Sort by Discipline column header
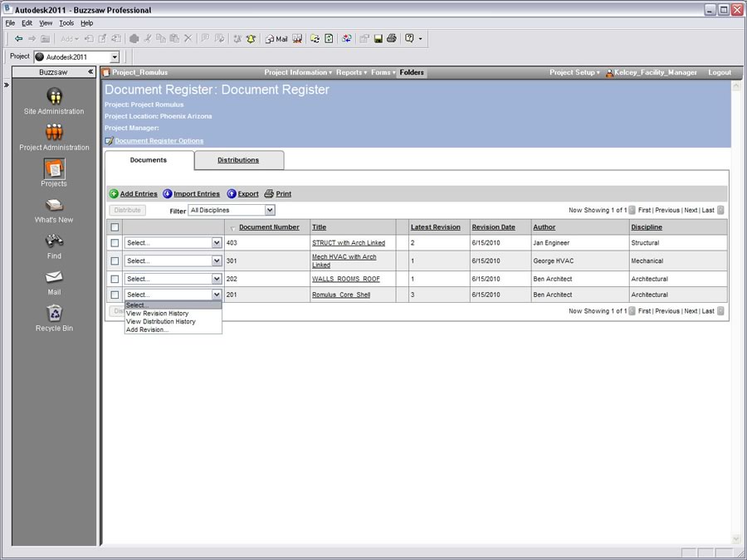Image resolution: width=747 pixels, height=560 pixels. (647, 227)
